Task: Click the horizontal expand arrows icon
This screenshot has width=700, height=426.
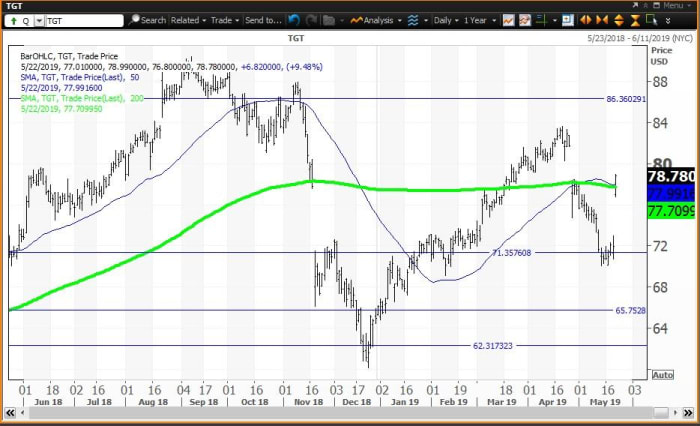Action: click(585, 20)
